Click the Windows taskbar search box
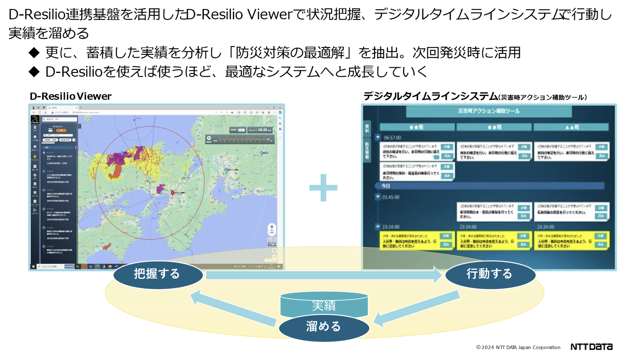Viewport: 628px width, 364px height. (x=56, y=267)
